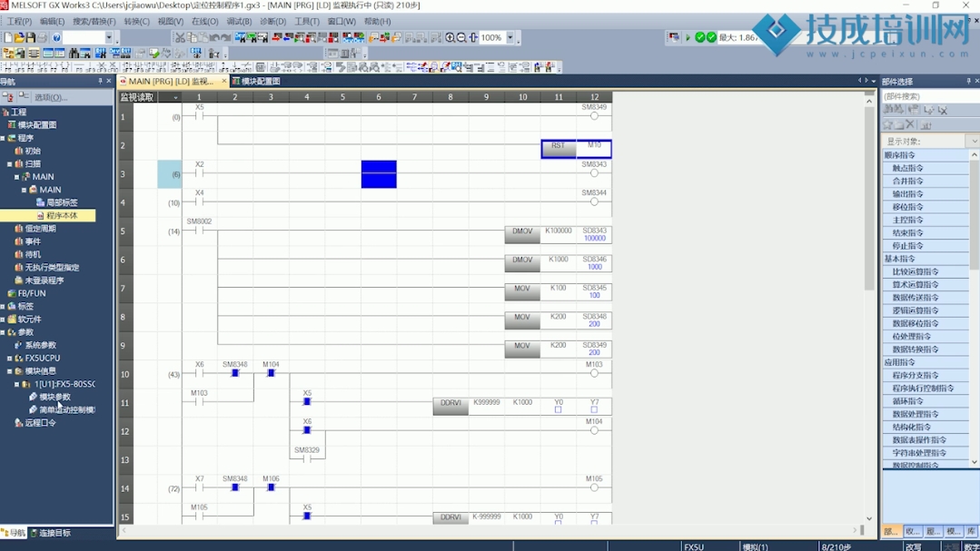Switch to the 连接目标 tab at bottom

(51, 533)
